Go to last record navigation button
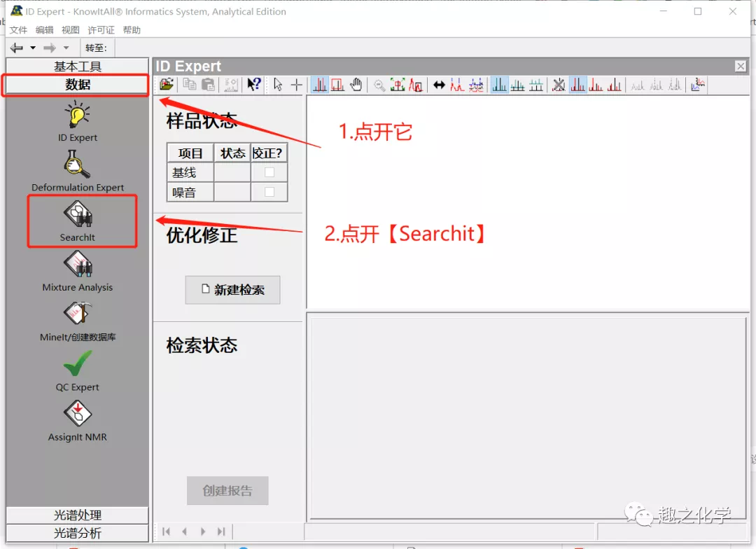756x549 pixels. click(220, 531)
